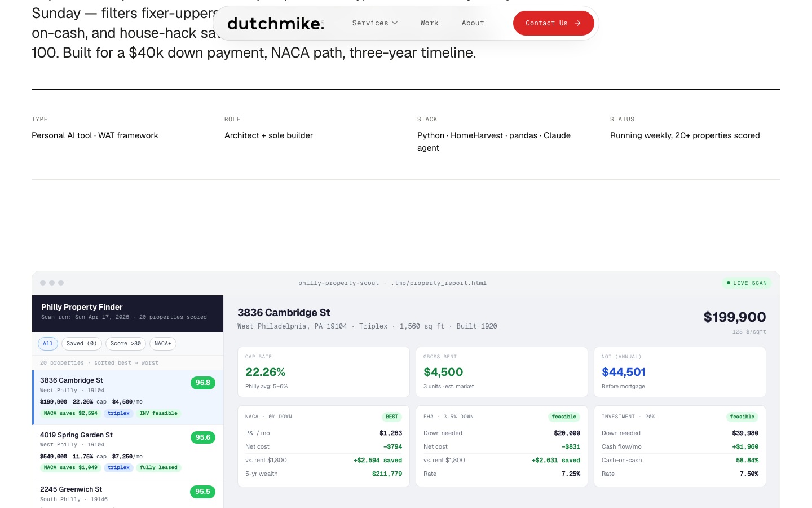This screenshot has width=812, height=508.
Task: Click the chevron next to Services
Action: 395,23
